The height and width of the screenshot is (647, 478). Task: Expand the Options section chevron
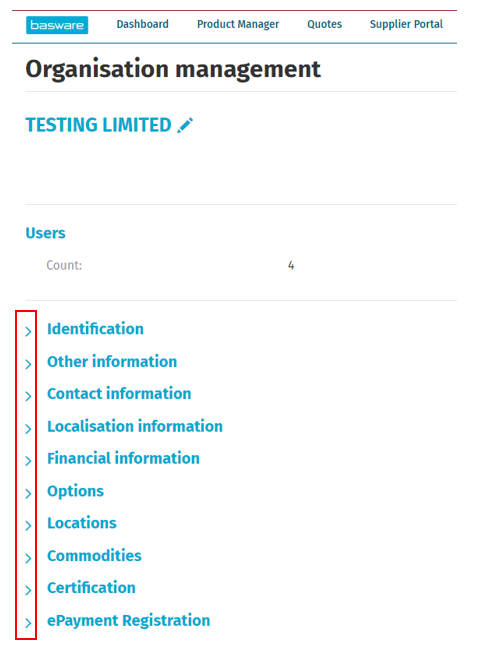pos(28,494)
